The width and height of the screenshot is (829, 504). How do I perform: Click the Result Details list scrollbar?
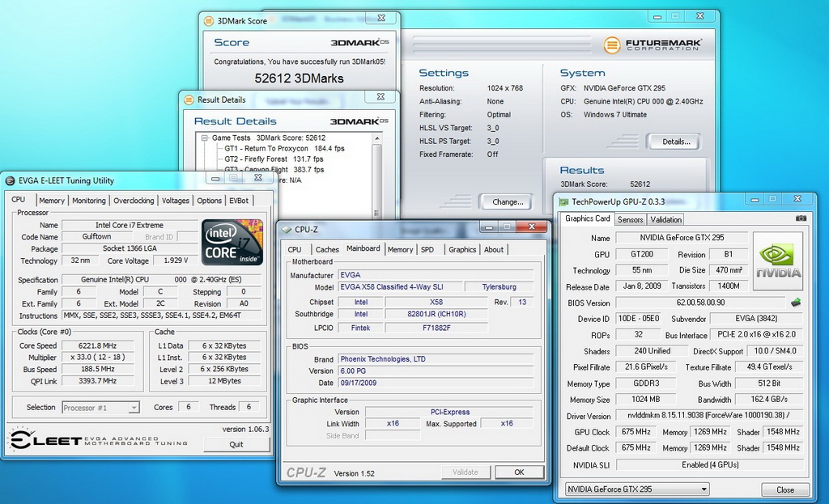click(x=376, y=176)
